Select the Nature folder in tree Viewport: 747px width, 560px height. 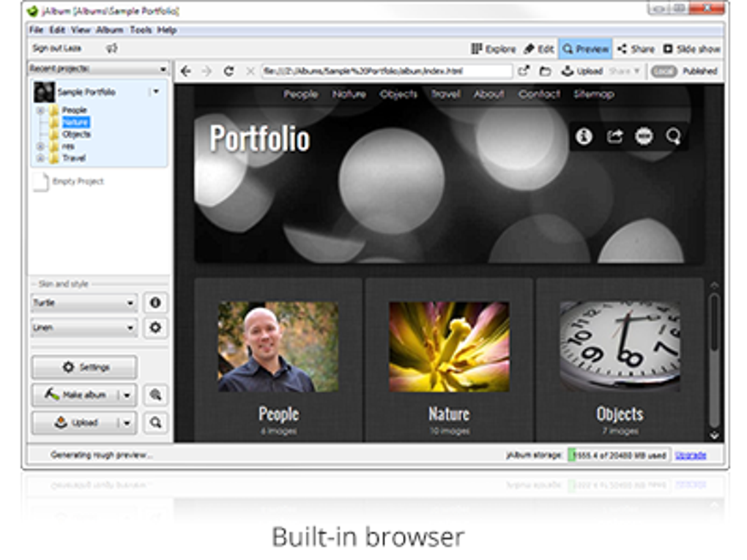(x=75, y=122)
